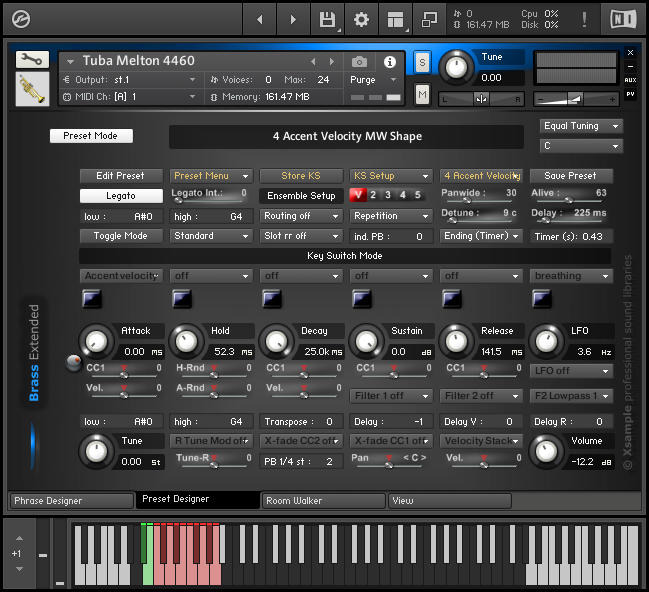Click the trumpet instrument icon
The width and height of the screenshot is (649, 592).
point(32,91)
